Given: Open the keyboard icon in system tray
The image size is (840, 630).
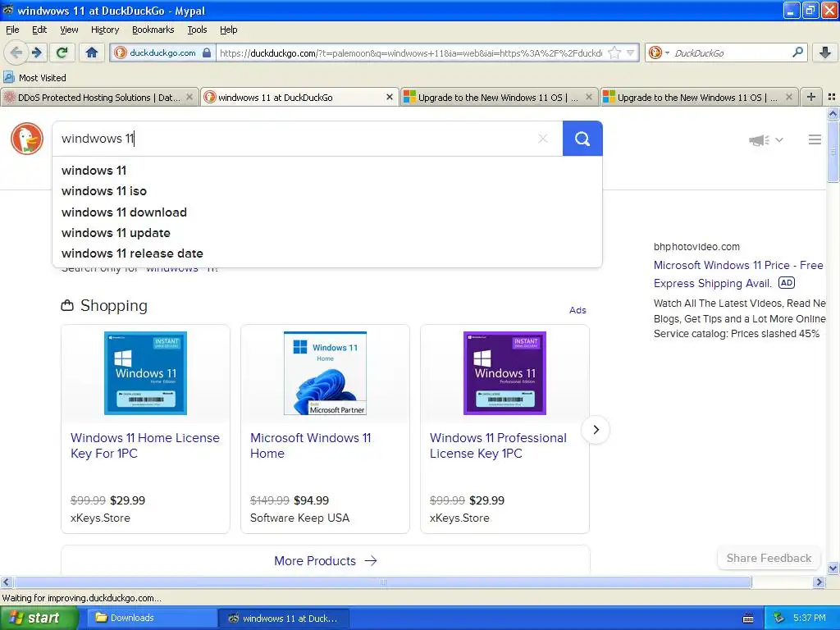Looking at the screenshot, I should click(x=748, y=619).
